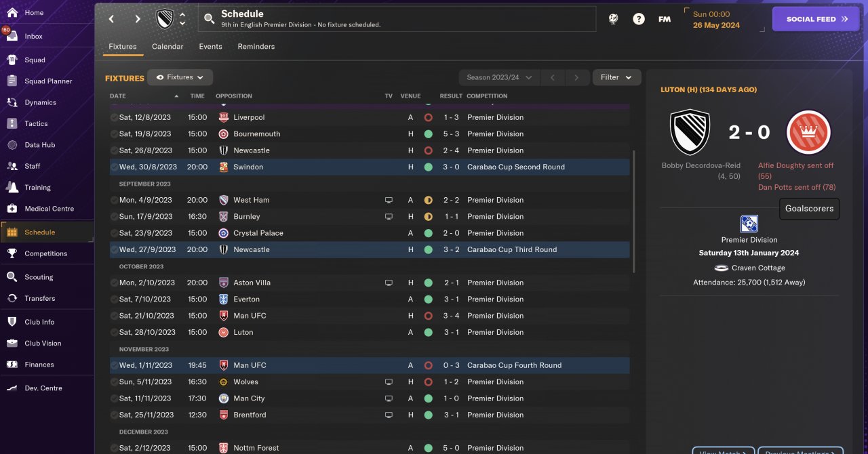Image resolution: width=868 pixels, height=454 pixels.
Task: Click the FM menu icon
Action: [665, 19]
